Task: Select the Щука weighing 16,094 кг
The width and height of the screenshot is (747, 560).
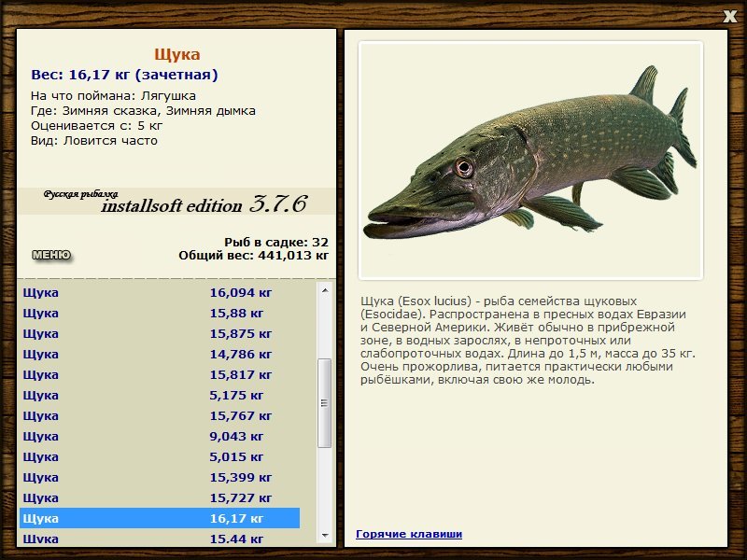Action: point(159,292)
